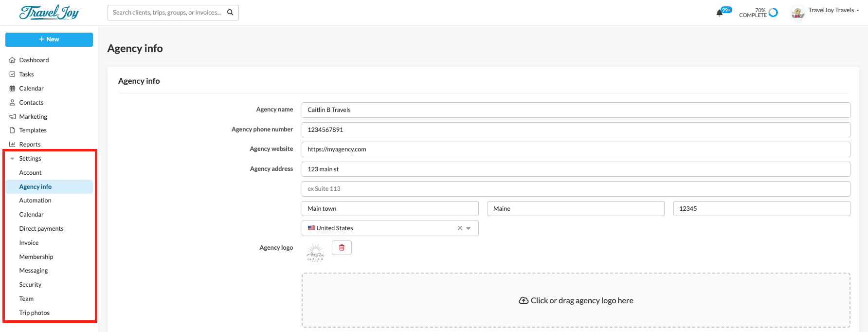Click the country dropdown caret arrow

tap(469, 228)
